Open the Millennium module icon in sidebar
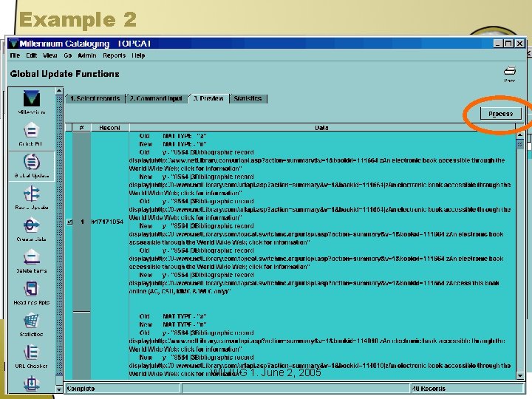The height and width of the screenshot is (399, 532). [x=31, y=102]
